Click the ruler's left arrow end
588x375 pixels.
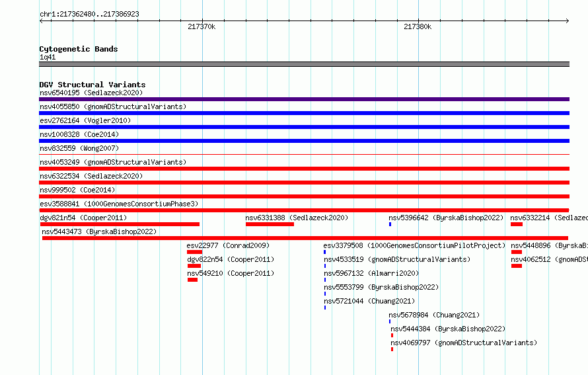(41, 21)
